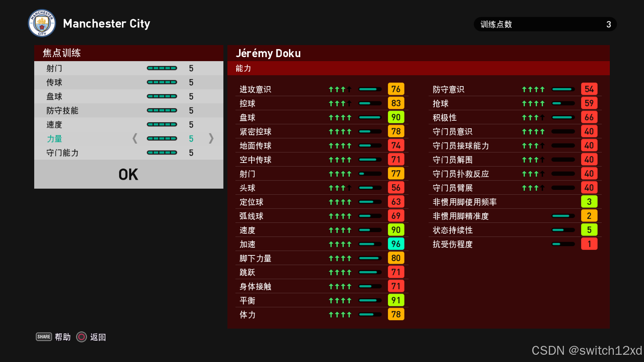Click the 紧密控球 rating value 78

click(x=396, y=131)
